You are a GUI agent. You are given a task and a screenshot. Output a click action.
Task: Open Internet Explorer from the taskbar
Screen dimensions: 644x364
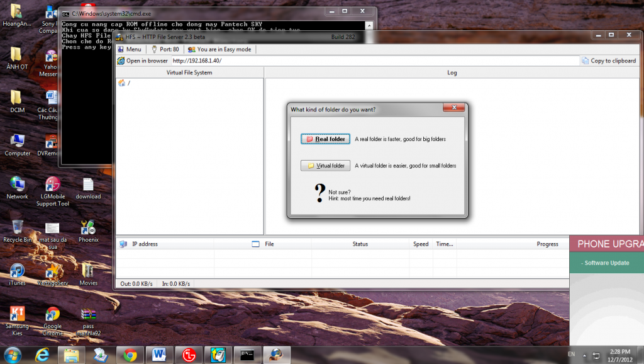(42, 355)
